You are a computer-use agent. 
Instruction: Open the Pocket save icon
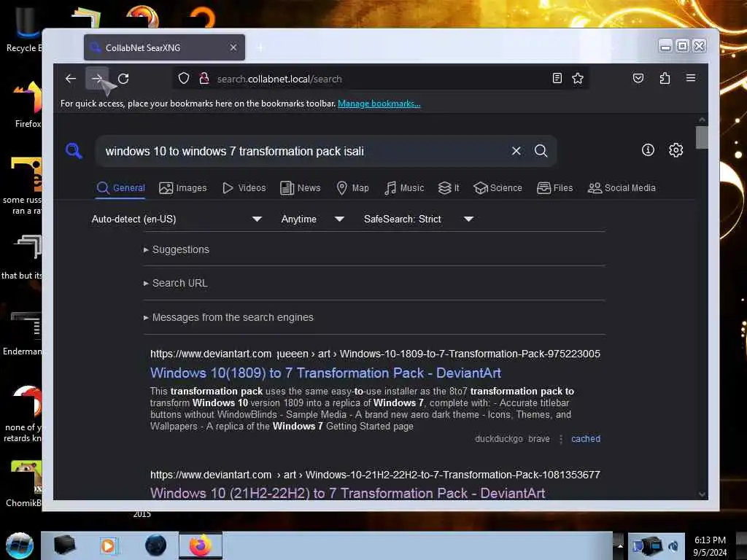point(638,78)
